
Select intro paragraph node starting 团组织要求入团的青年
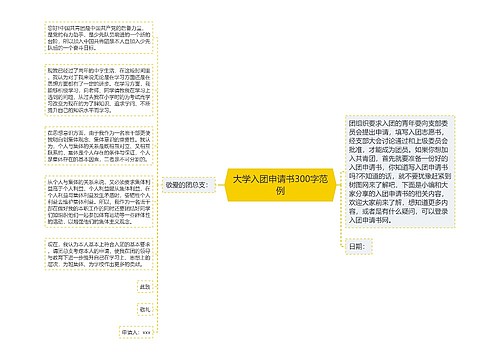[399, 172]
